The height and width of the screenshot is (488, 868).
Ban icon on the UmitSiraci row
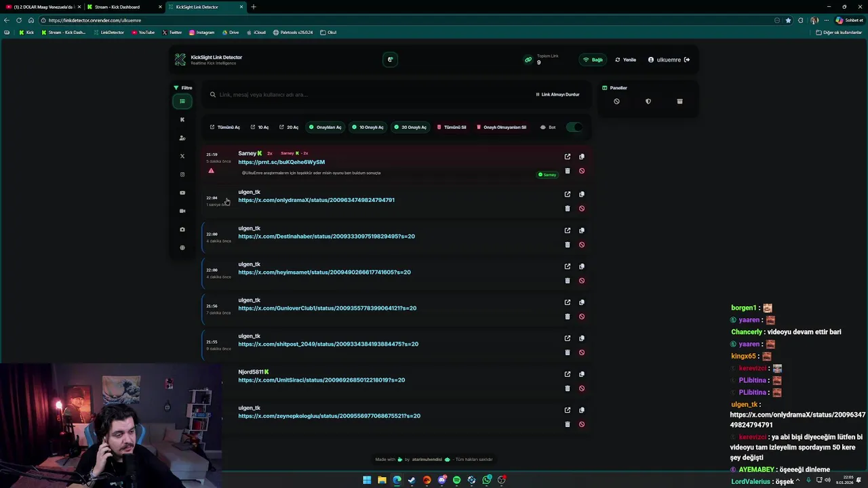581,388
